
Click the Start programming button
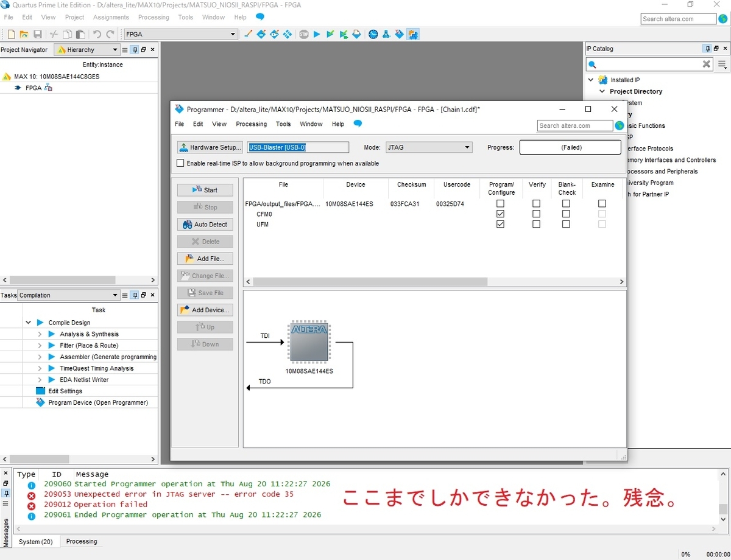(x=205, y=190)
